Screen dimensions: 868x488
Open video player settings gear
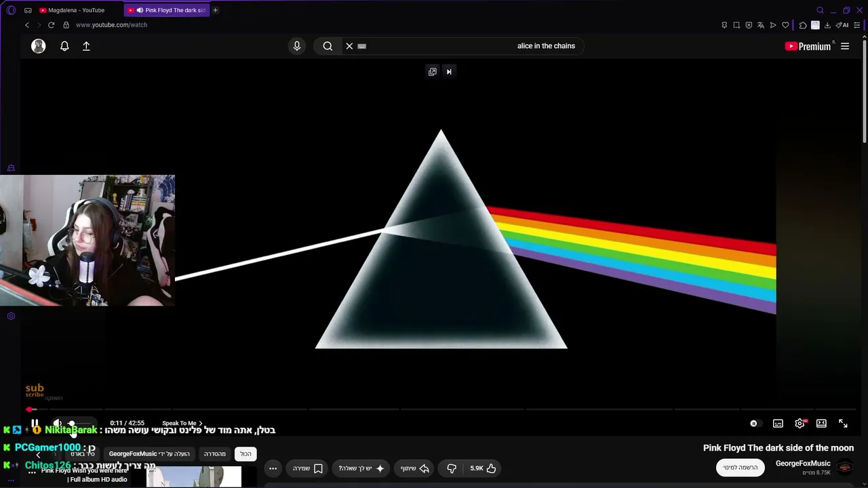(800, 424)
